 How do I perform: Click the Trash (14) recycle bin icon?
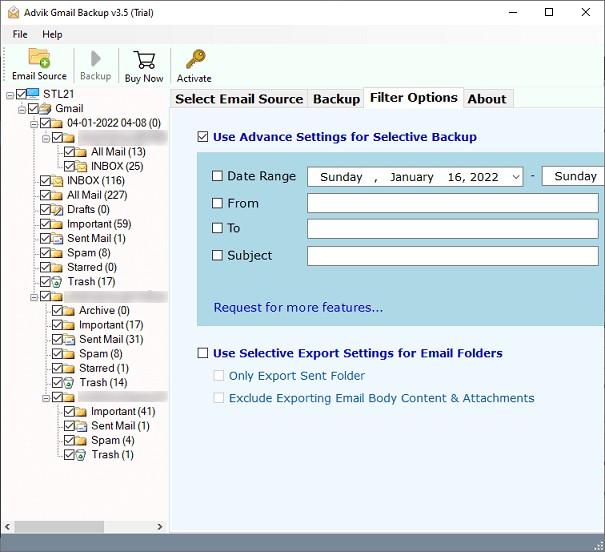pos(69,383)
